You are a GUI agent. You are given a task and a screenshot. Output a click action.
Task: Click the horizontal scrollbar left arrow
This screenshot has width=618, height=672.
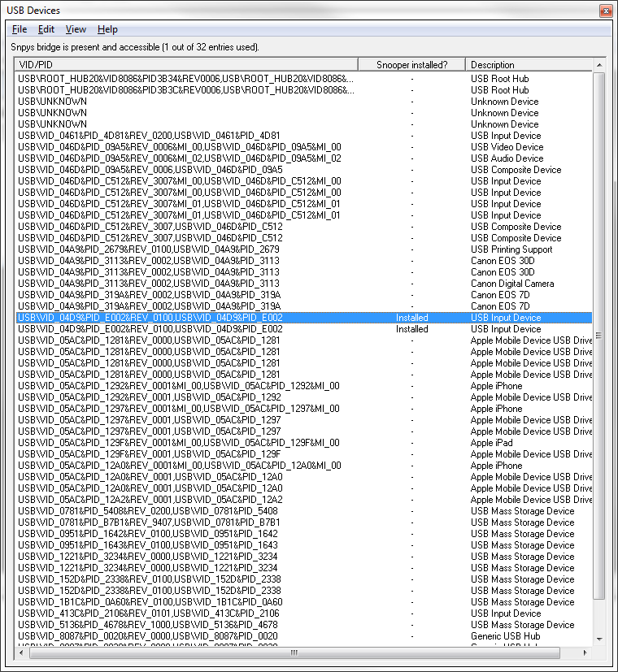21,652
